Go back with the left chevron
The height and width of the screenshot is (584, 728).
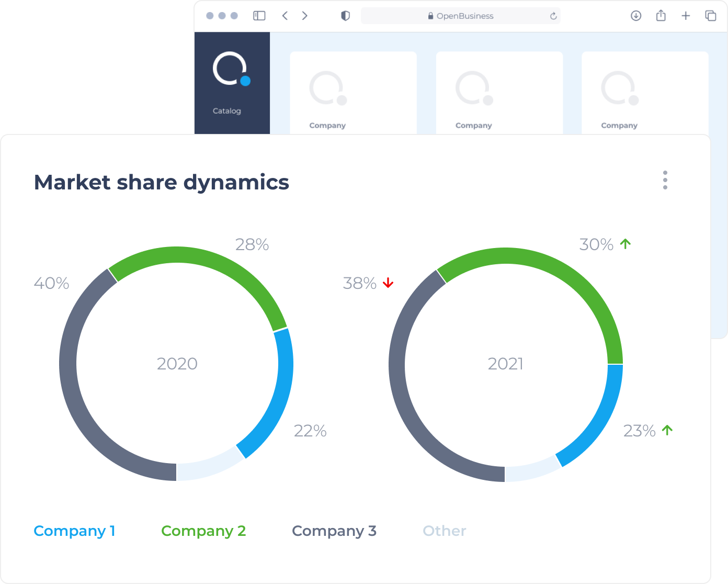[285, 16]
